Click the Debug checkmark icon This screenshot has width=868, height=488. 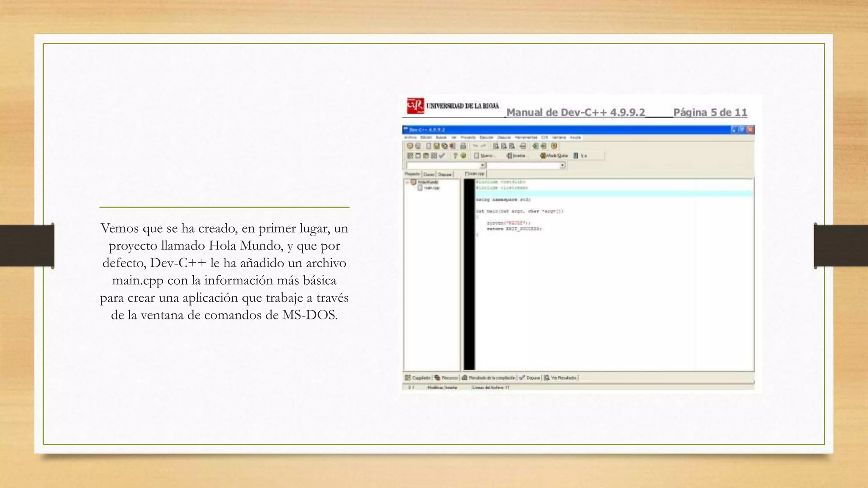442,155
